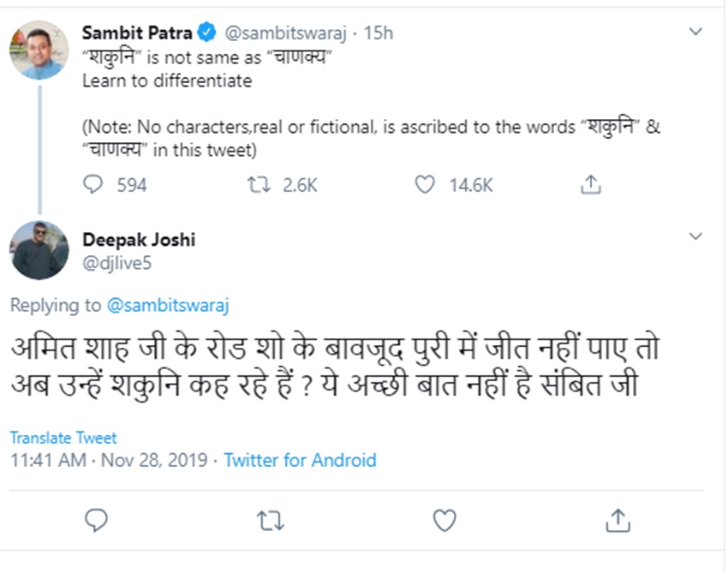Click Sambit Patra's verified badge
This screenshot has width=728, height=573.
point(207,33)
